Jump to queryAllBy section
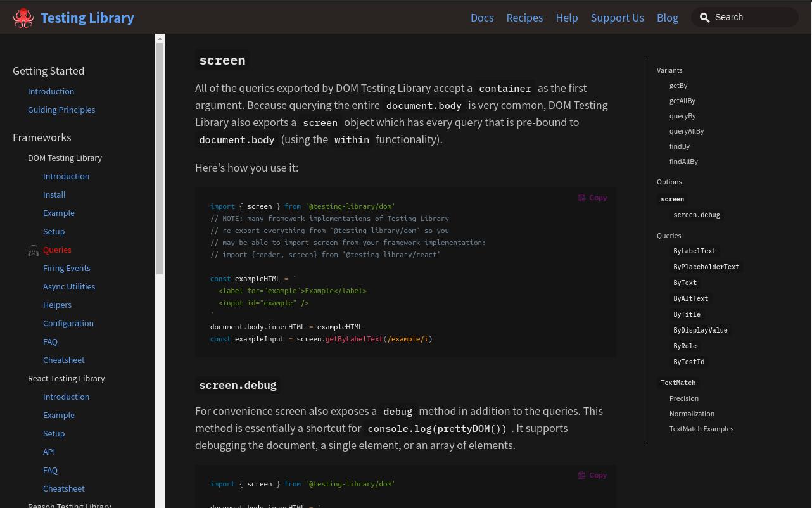The width and height of the screenshot is (812, 508). (687, 131)
